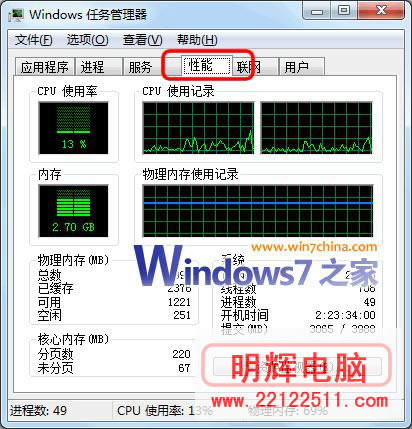Click the 物理内存使用记录 graph
Viewport: 412px width, 429px height.
258,211
